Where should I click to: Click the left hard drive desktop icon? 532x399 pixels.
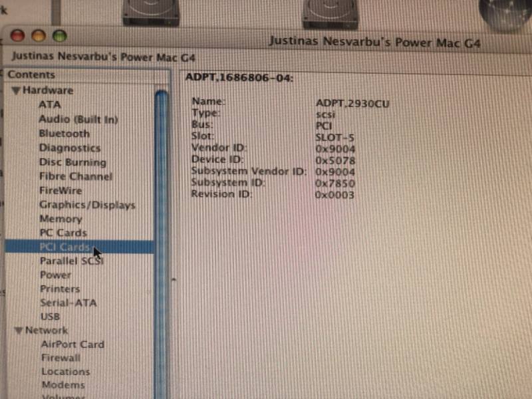(x=151, y=13)
